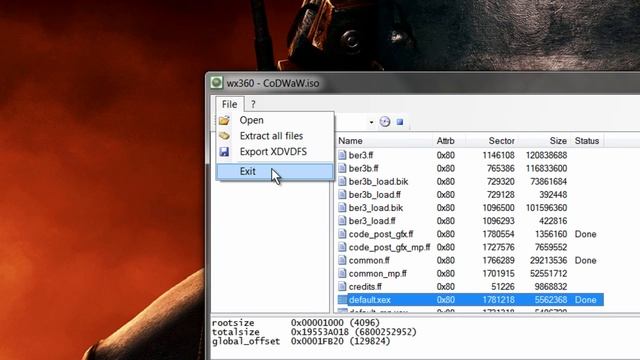Click the wx360 application icon in title bar
The image size is (640, 360).
(x=216, y=83)
